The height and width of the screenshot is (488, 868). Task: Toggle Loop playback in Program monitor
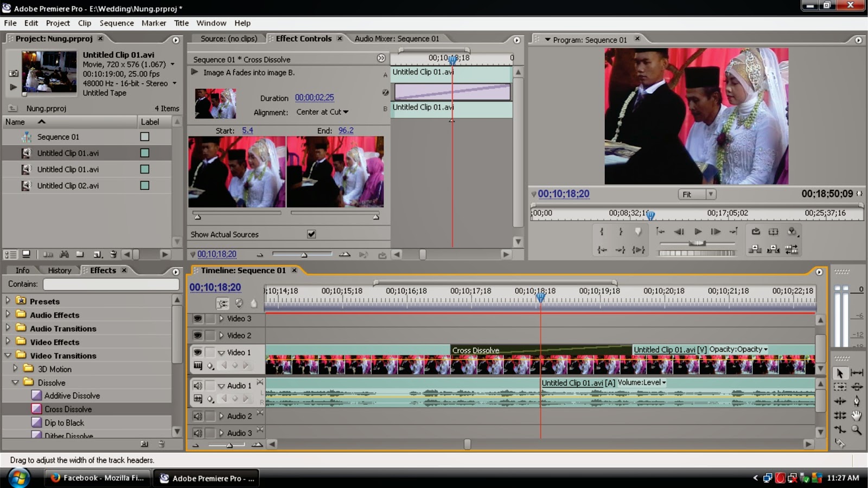(x=756, y=232)
